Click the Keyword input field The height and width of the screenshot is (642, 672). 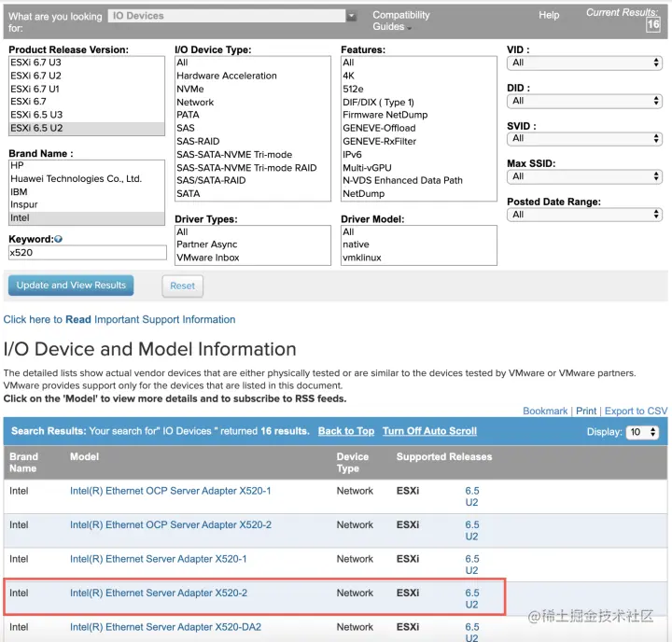[88, 253]
